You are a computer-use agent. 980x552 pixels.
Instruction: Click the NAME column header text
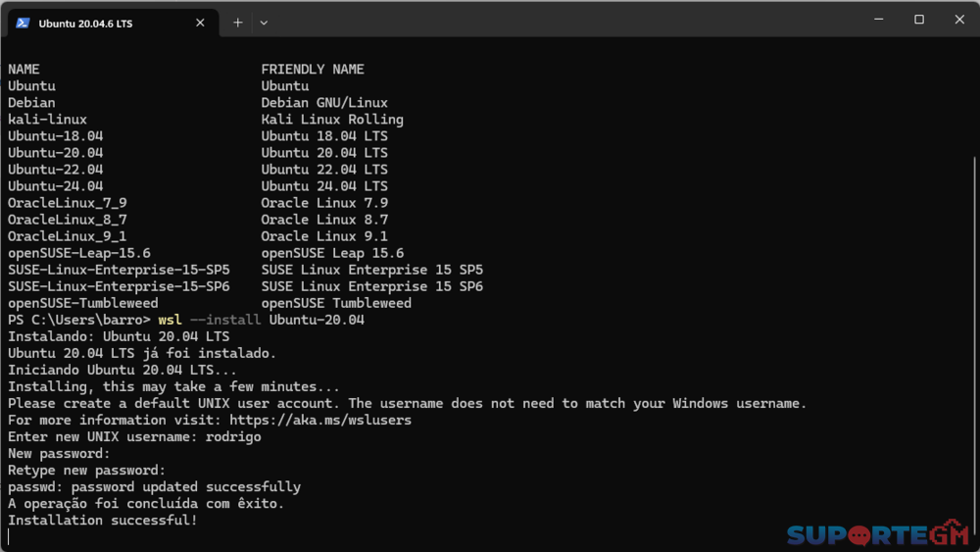24,70
